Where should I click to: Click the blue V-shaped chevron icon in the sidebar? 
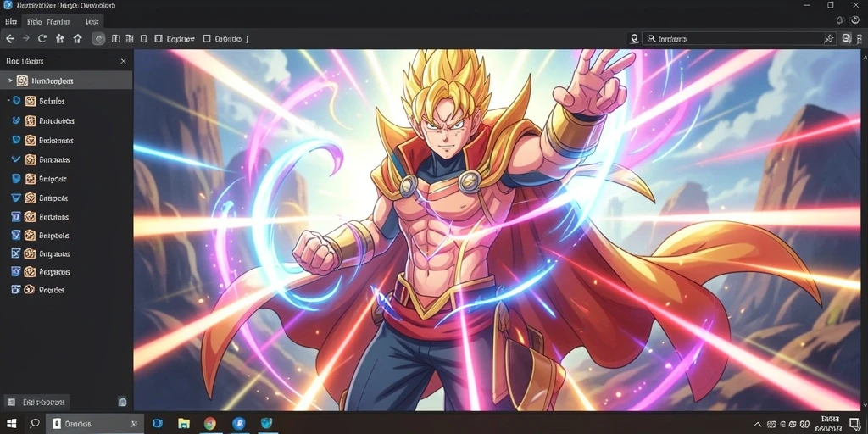pyautogui.click(x=15, y=159)
